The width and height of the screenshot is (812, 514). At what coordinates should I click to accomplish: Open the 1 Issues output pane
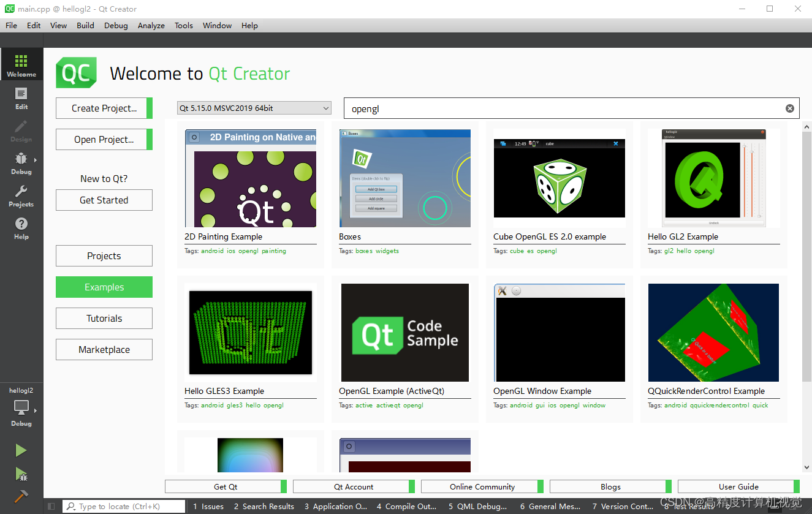(208, 506)
